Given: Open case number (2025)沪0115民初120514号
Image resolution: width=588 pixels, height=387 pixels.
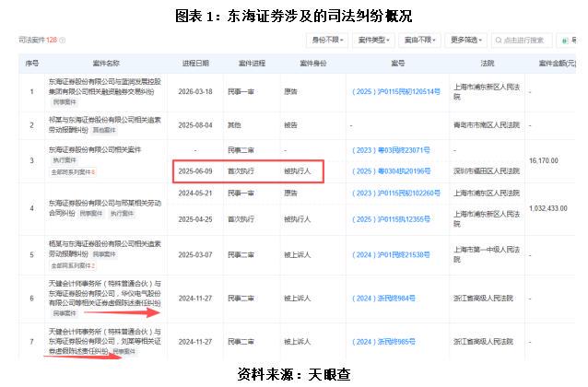Looking at the screenshot, I should 397,92.
